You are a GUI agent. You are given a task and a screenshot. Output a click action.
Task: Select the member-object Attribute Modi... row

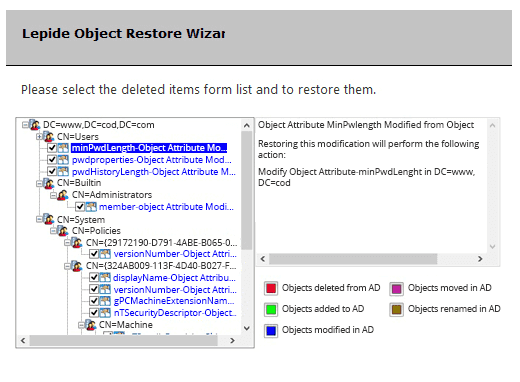pos(166,207)
